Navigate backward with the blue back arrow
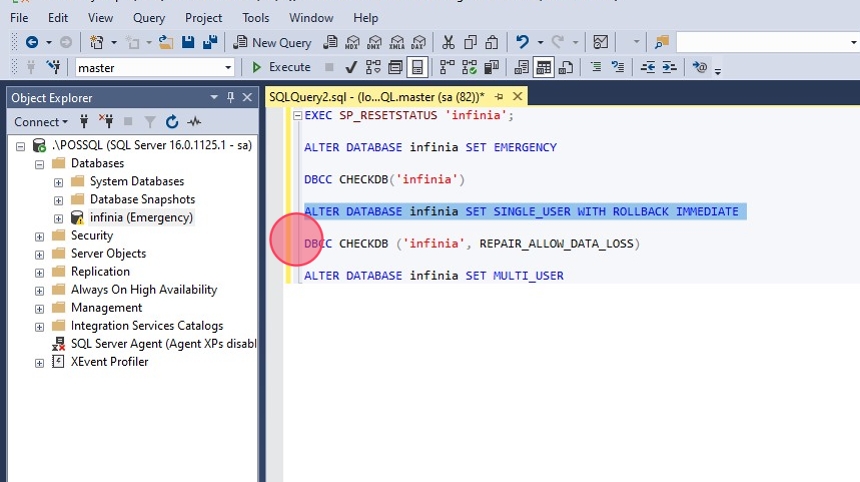The image size is (860, 482). click(32, 42)
